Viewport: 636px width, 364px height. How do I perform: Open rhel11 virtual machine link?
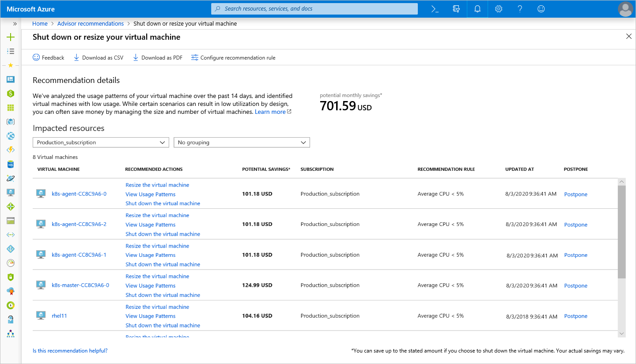(59, 316)
